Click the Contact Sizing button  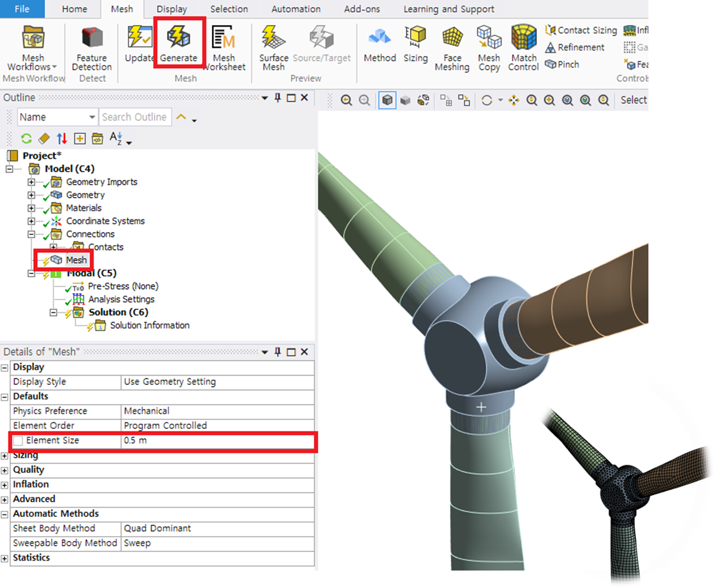581,31
